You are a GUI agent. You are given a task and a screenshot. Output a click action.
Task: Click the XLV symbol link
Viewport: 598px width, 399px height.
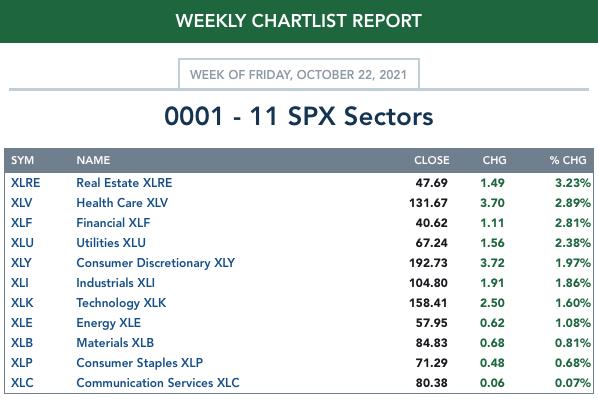coord(21,203)
